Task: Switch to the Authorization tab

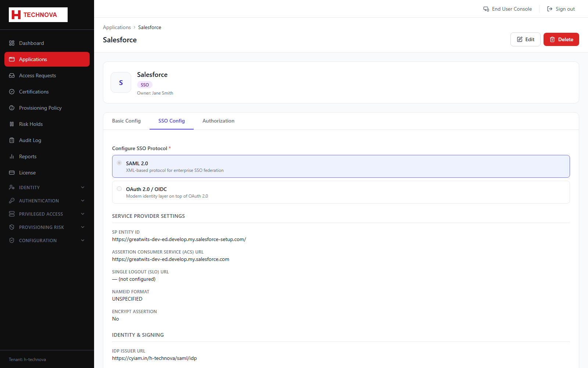Action: [218, 121]
